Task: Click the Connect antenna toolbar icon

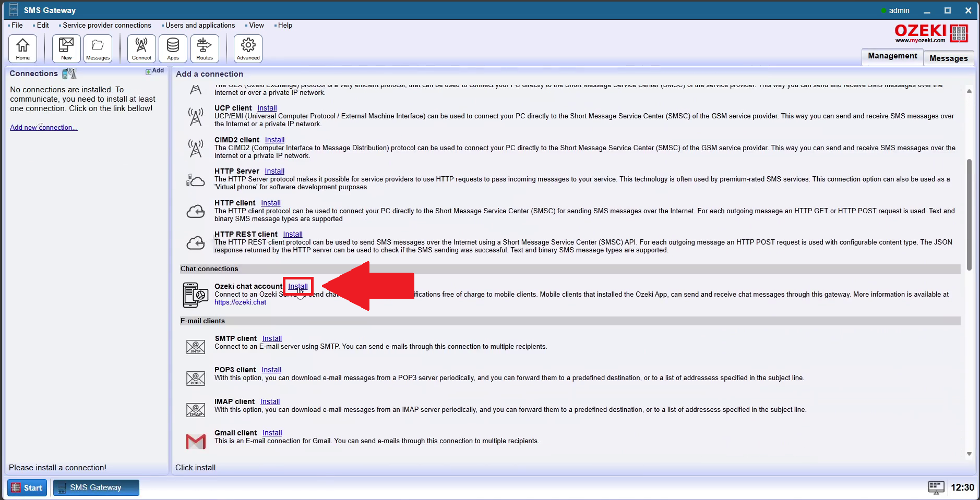Action: [141, 49]
